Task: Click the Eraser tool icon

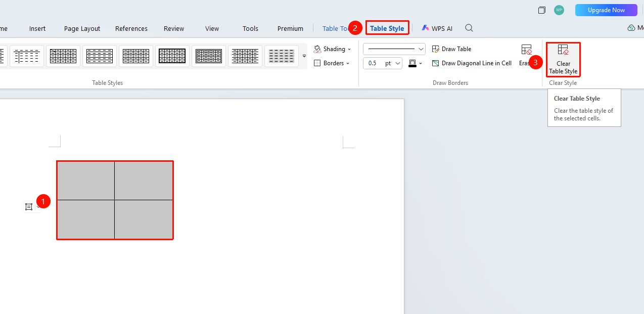Action: (527, 50)
